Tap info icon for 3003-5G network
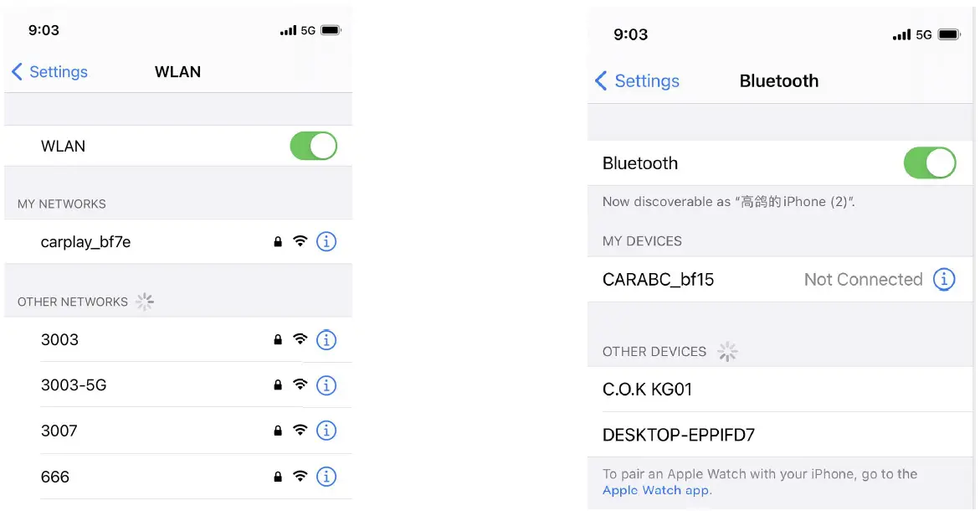This screenshot has height=511, width=980. point(326,385)
